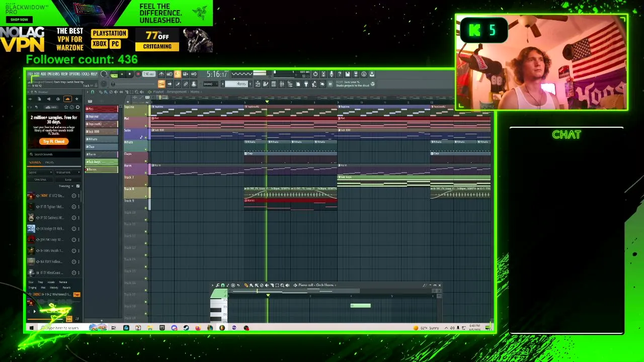
Task: Click the Search Sounds field
Action: 54,154
